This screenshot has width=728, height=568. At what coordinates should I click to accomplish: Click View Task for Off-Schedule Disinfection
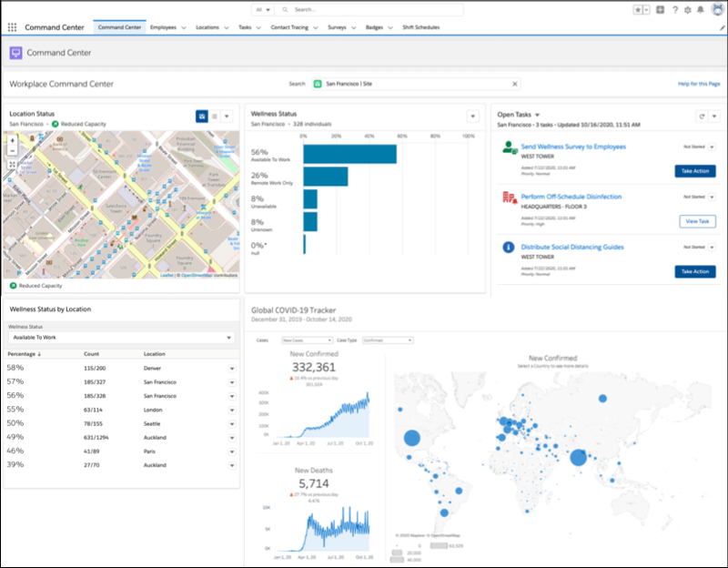(697, 221)
